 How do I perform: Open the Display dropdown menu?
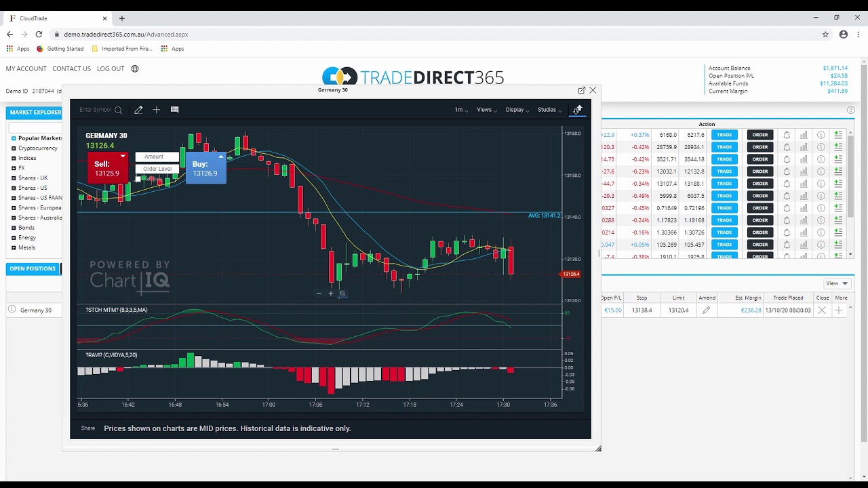point(517,110)
